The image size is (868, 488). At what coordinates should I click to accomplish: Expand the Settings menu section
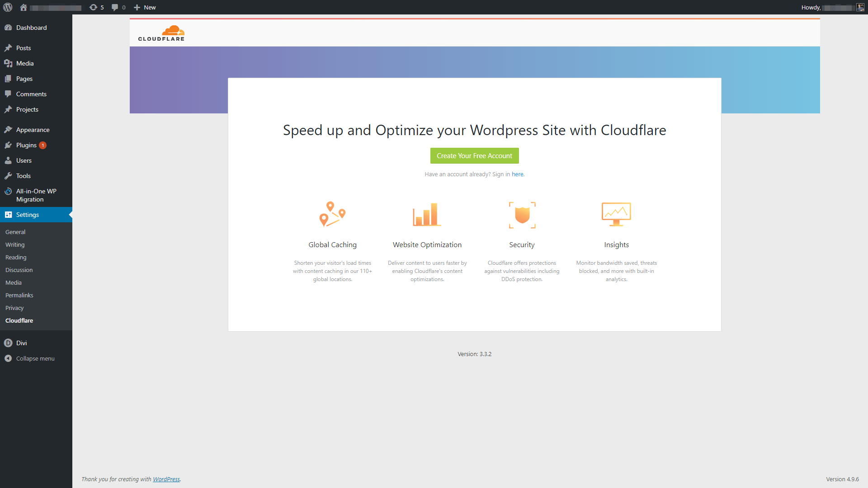(x=28, y=215)
